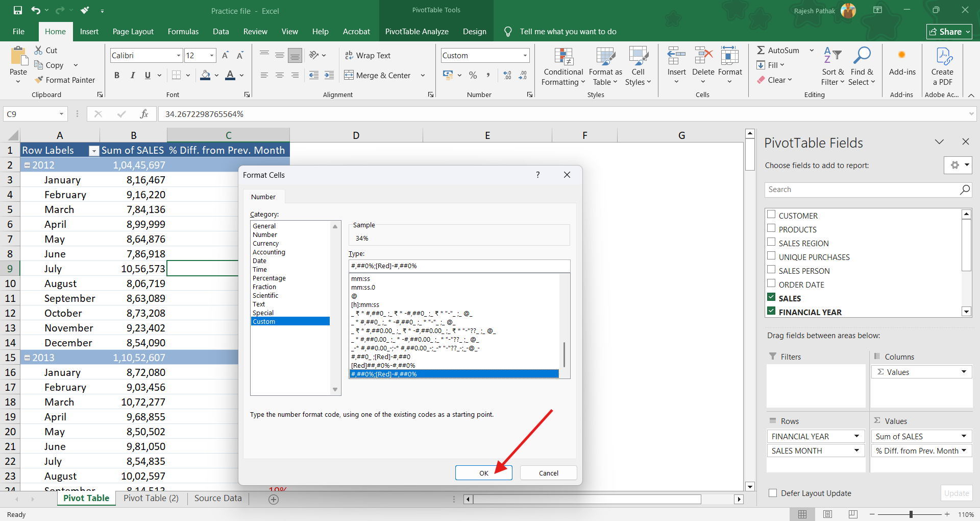This screenshot has height=521, width=980.
Task: Switch to the PivotTable Analyze tab
Action: tap(416, 32)
